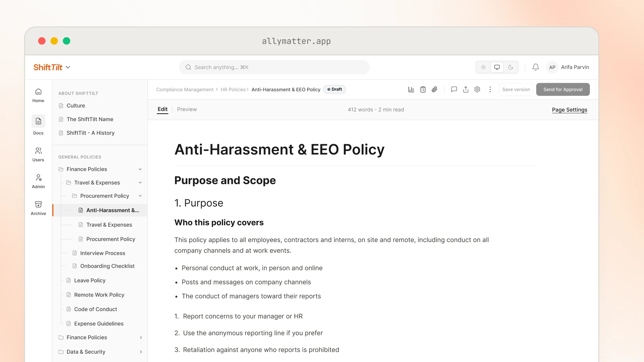Click the Save version button
The height and width of the screenshot is (362, 644).
[x=516, y=89]
